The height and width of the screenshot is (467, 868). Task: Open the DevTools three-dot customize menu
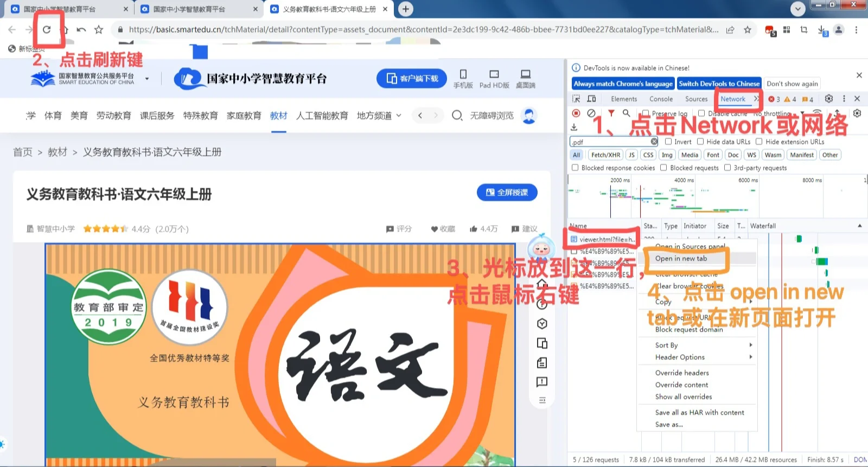coord(844,99)
